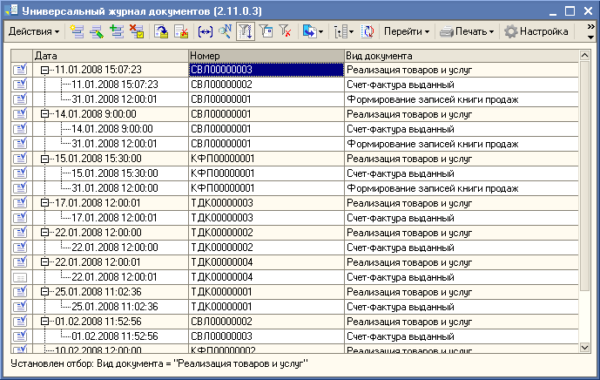This screenshot has height=380, width=600.
Task: Collapse the 17.01.2008 12:00:01 Реализация node
Action: (x=45, y=203)
